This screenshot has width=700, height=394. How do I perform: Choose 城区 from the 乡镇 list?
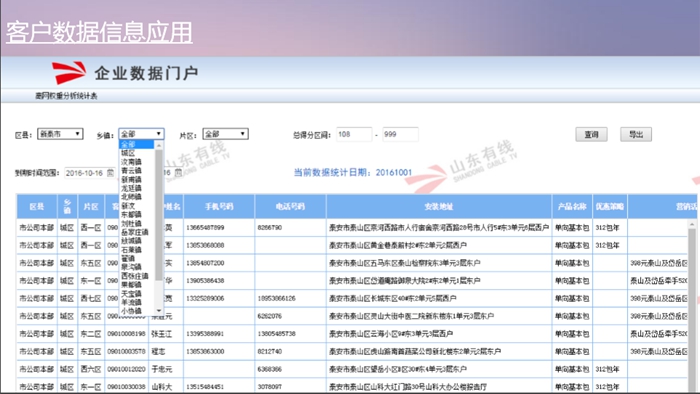point(129,153)
